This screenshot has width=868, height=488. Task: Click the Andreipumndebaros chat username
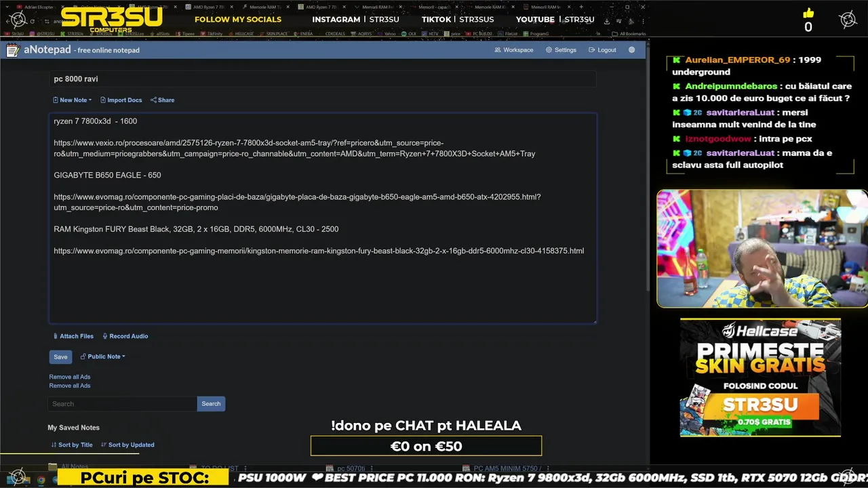(x=731, y=87)
